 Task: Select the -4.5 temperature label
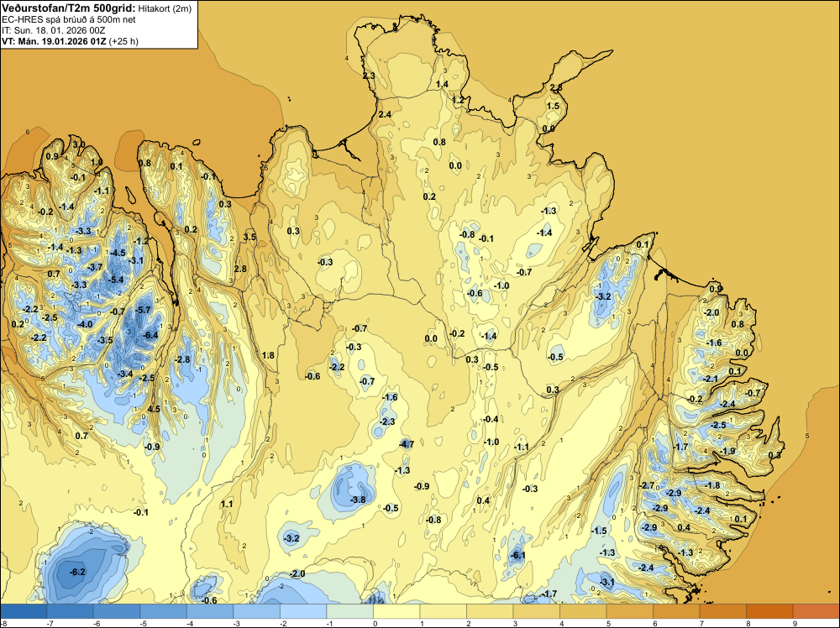tap(118, 253)
